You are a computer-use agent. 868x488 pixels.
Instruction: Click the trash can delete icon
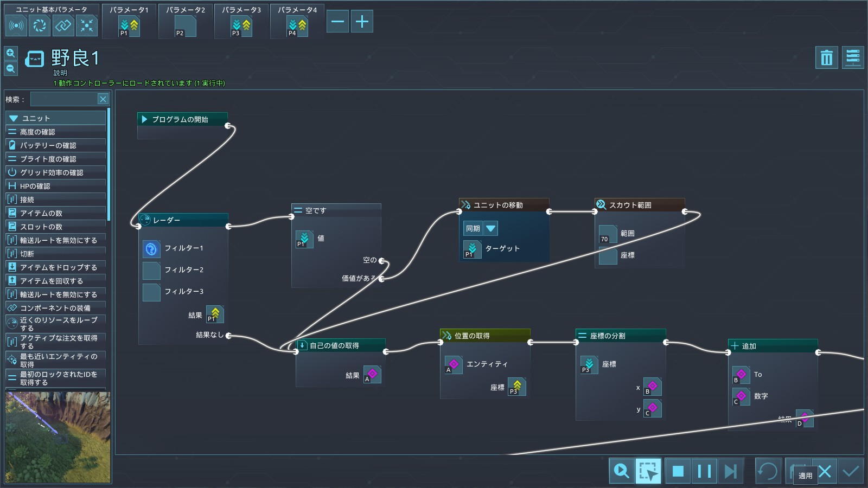[x=826, y=57]
